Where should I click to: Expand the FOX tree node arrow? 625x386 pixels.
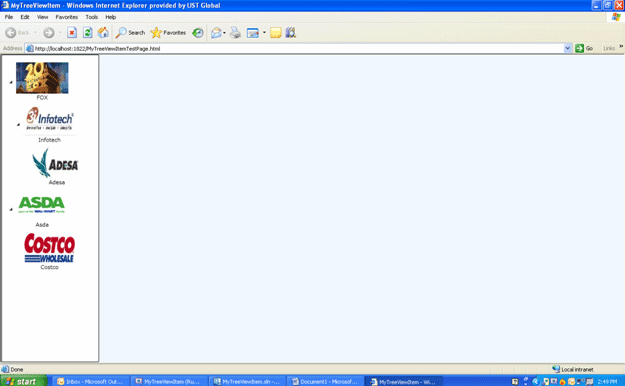click(x=11, y=82)
